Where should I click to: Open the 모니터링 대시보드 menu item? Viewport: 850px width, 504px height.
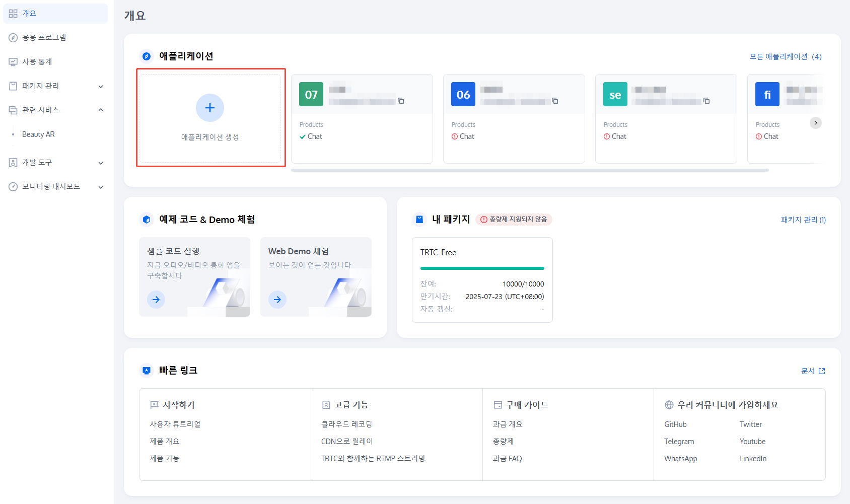click(55, 187)
